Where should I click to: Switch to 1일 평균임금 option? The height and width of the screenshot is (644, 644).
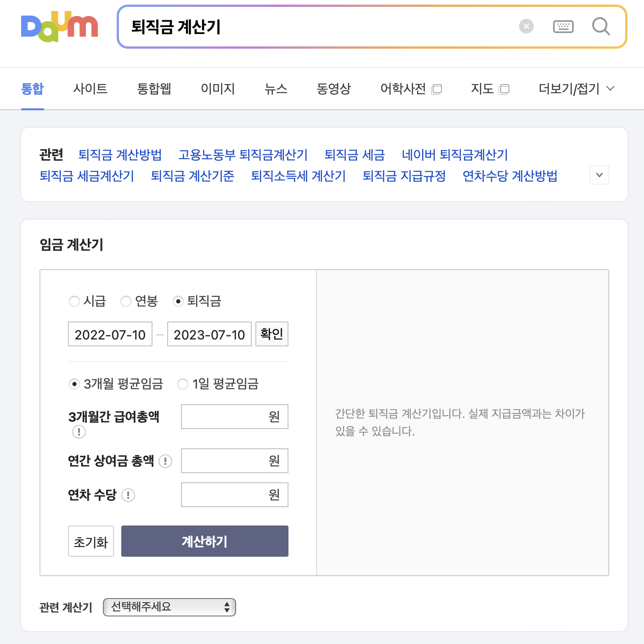183,384
